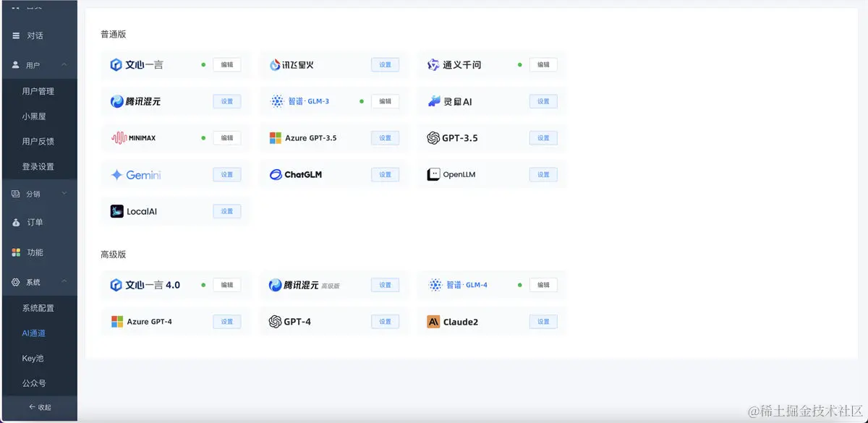868x423 pixels.
Task: Click the 讯飞星火 flame logo icon
Action: pyautogui.click(x=275, y=65)
